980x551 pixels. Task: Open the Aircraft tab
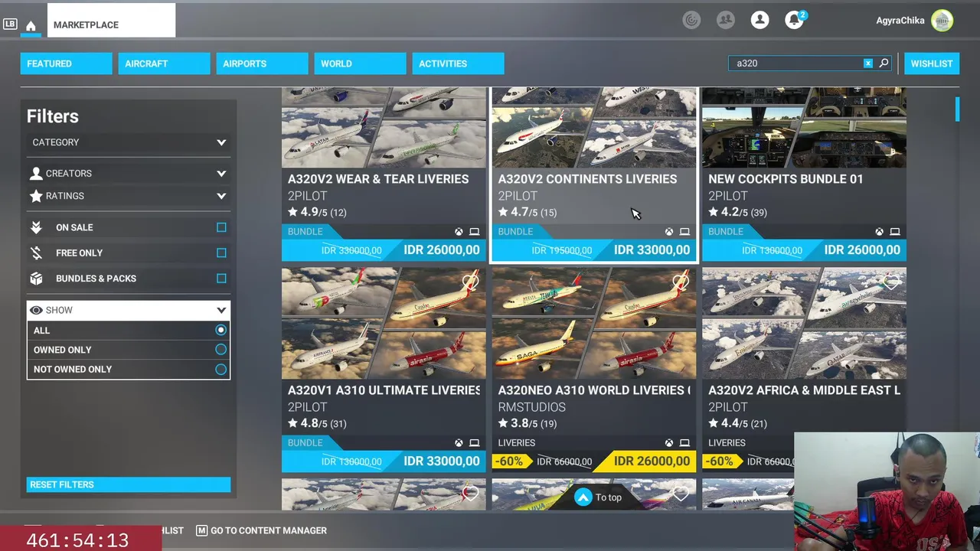(164, 64)
